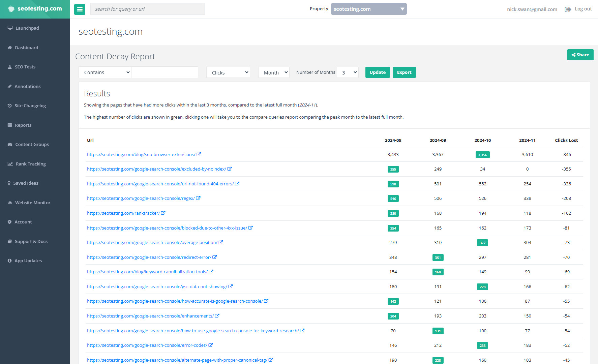Open external link icon for excluded-by-noindex
This screenshot has width=598, height=364.
tap(230, 169)
